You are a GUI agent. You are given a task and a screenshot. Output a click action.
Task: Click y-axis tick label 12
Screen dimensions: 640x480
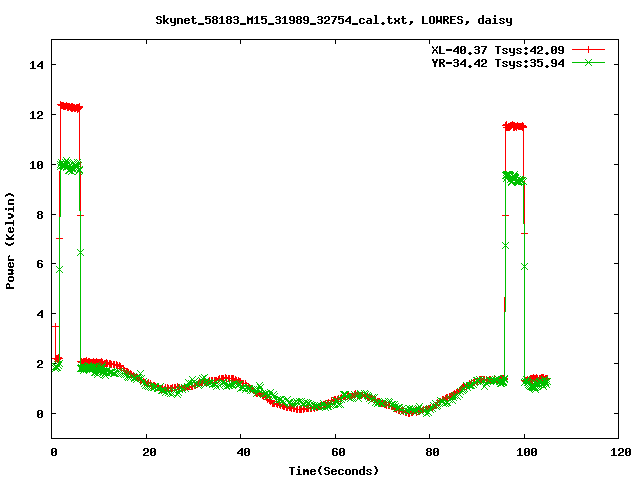[36, 115]
